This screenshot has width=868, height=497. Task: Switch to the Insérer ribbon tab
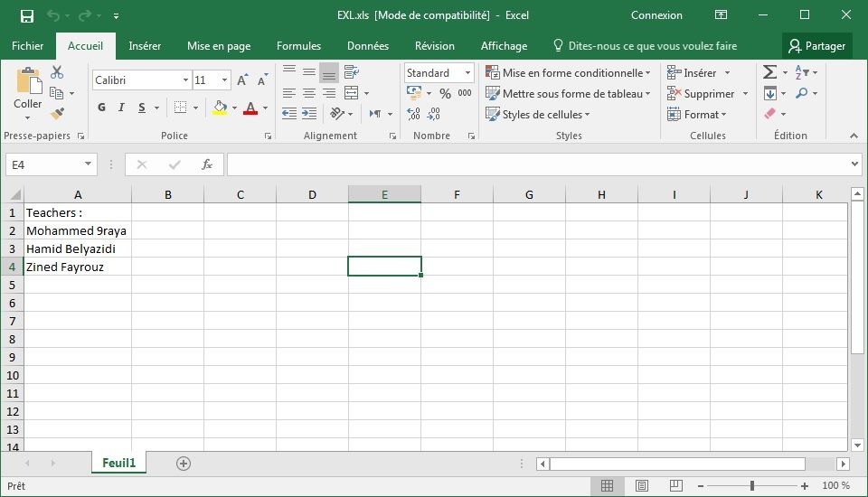145,46
